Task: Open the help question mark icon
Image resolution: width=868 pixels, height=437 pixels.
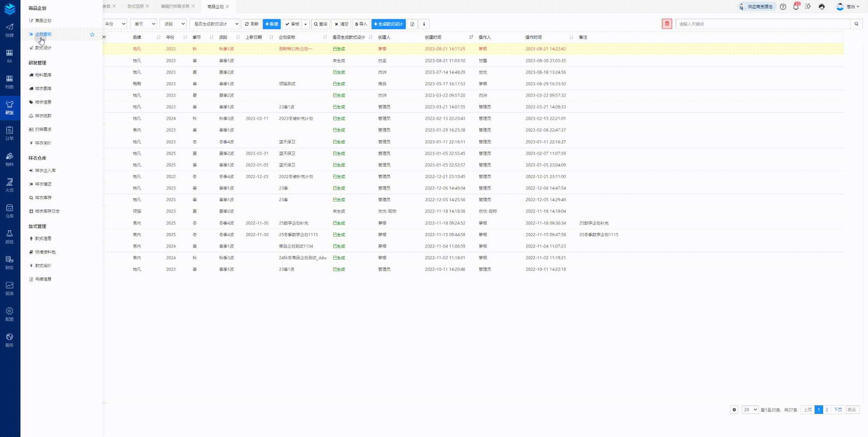Action: click(x=783, y=7)
